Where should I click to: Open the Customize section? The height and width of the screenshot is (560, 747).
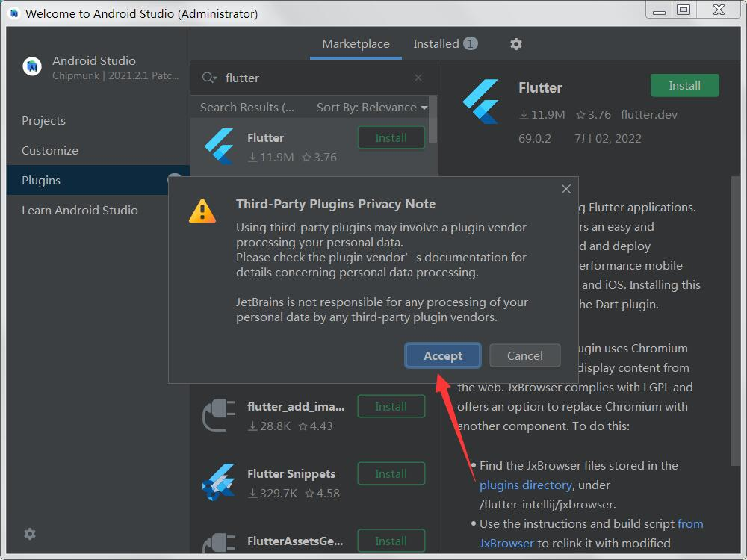pyautogui.click(x=98, y=151)
